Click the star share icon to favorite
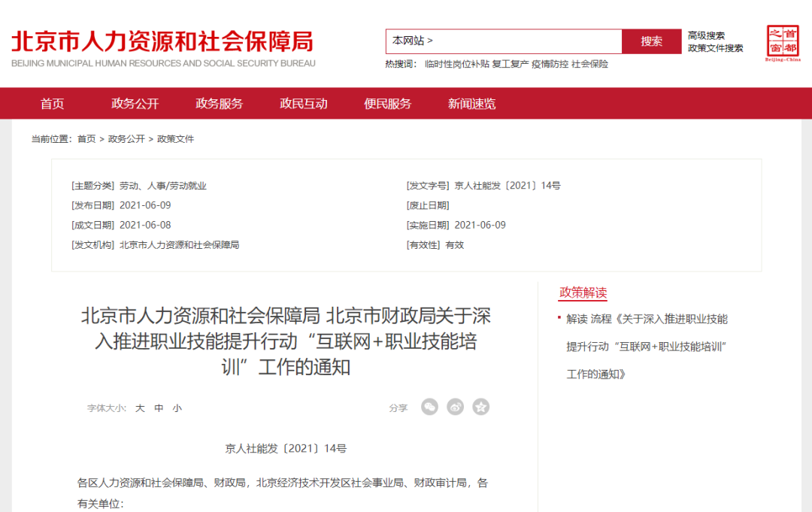This screenshot has height=512, width=812. pyautogui.click(x=480, y=407)
